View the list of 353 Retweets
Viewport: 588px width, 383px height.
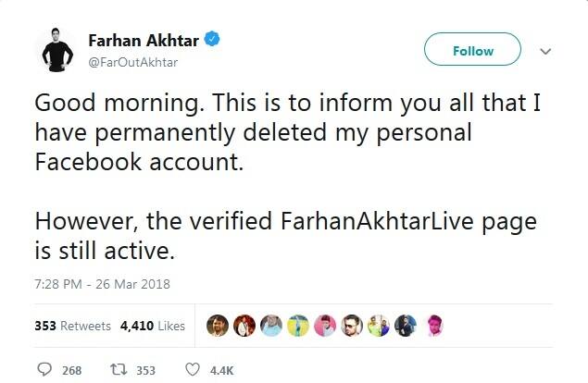click(x=72, y=326)
